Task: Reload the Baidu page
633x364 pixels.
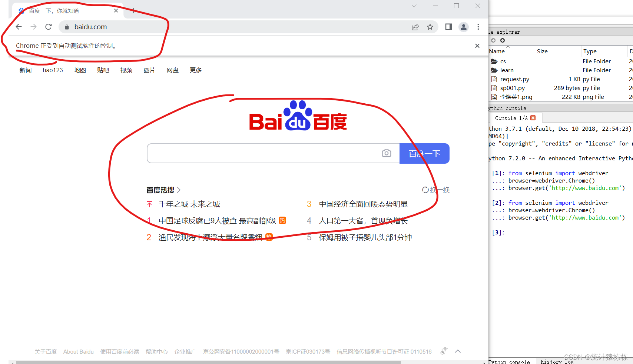Action: coord(49,27)
